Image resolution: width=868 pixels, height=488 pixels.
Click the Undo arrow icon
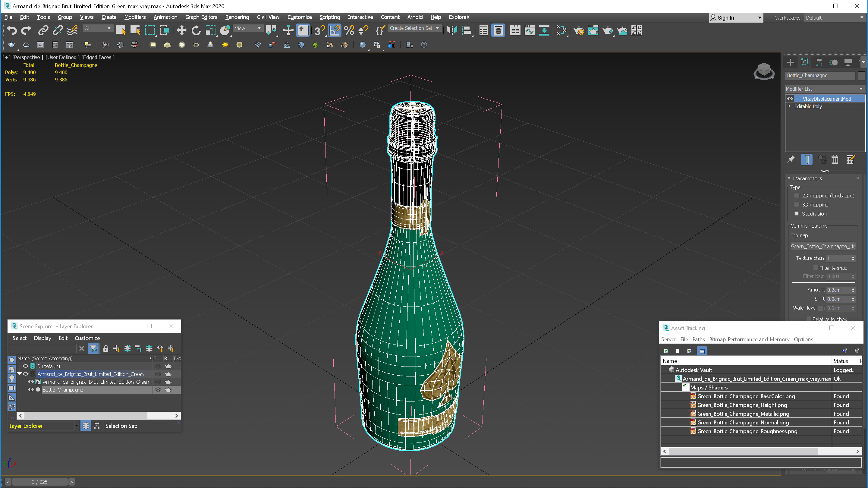tap(12, 31)
